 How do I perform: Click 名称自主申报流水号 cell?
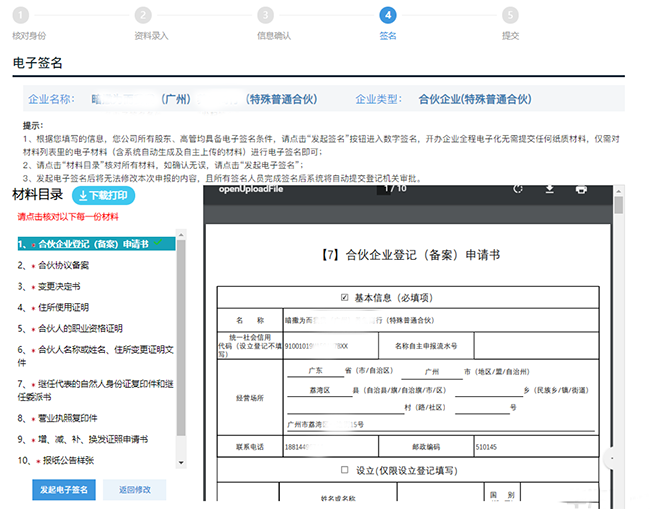point(426,346)
